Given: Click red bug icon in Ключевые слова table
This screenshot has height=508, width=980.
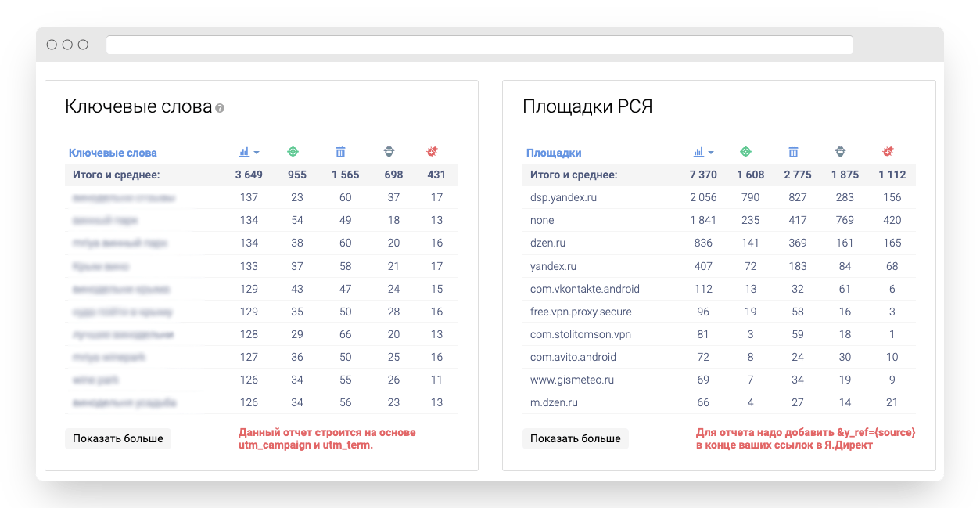Looking at the screenshot, I should point(432,152).
